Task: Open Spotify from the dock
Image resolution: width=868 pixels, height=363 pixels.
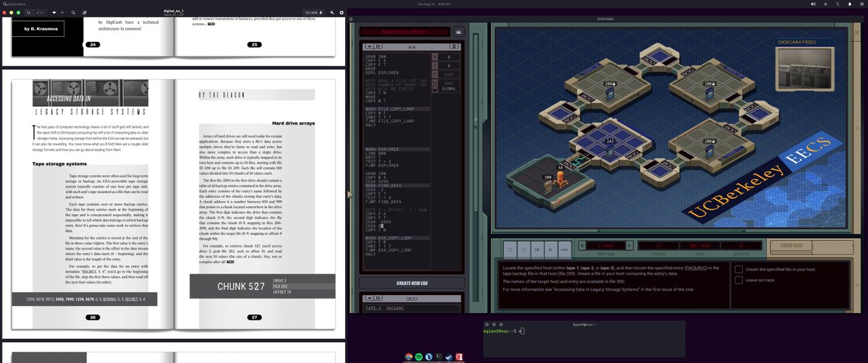Action: click(419, 356)
